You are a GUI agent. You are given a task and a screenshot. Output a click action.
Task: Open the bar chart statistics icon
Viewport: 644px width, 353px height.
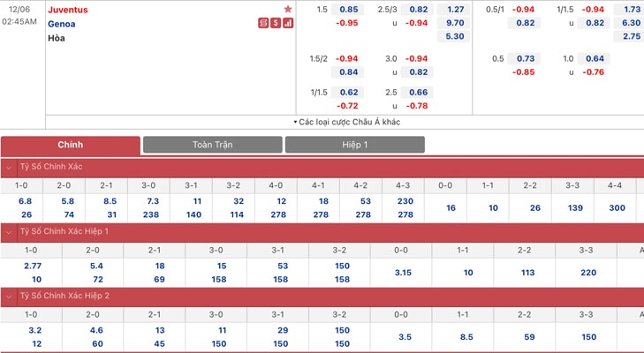pos(288,23)
